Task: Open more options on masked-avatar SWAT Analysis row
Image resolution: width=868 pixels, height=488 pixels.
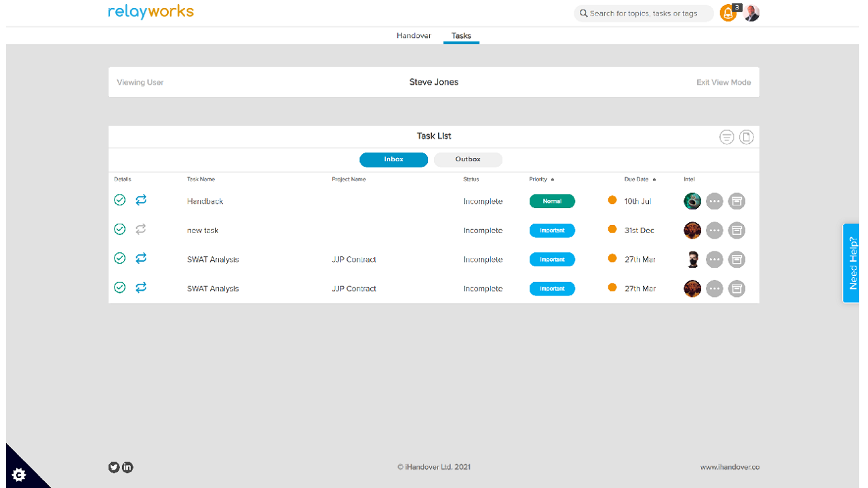Action: [715, 260]
